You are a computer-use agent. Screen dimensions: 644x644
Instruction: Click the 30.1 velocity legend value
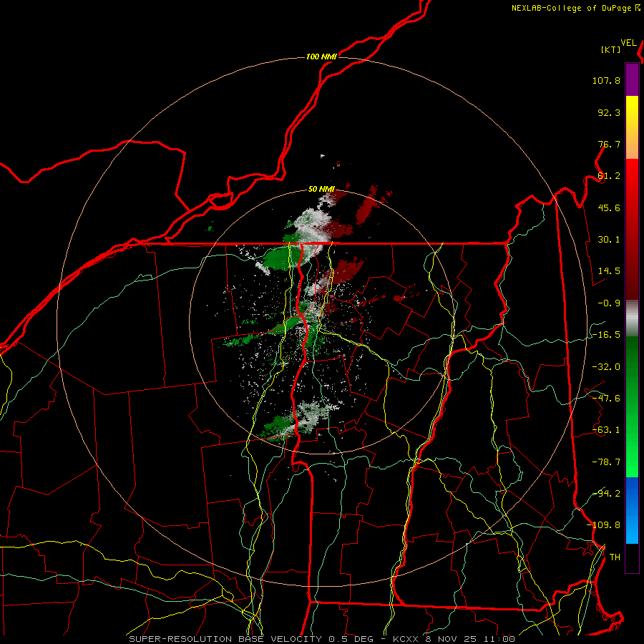(609, 240)
